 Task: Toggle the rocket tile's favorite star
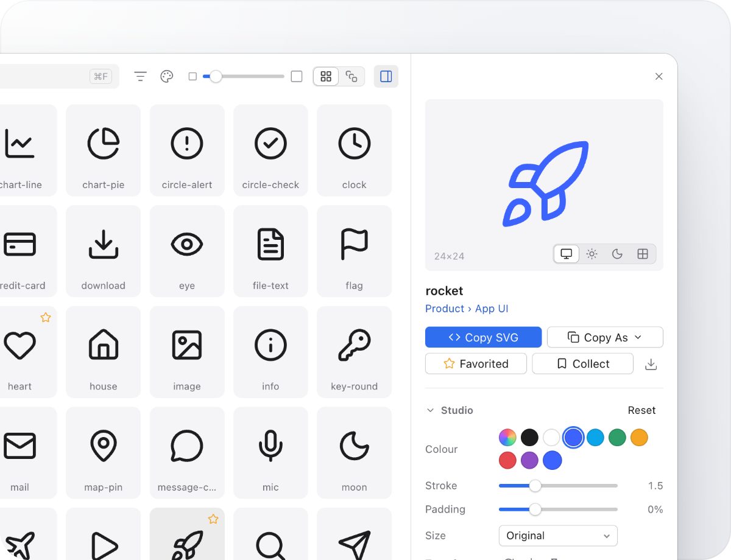coord(213,519)
